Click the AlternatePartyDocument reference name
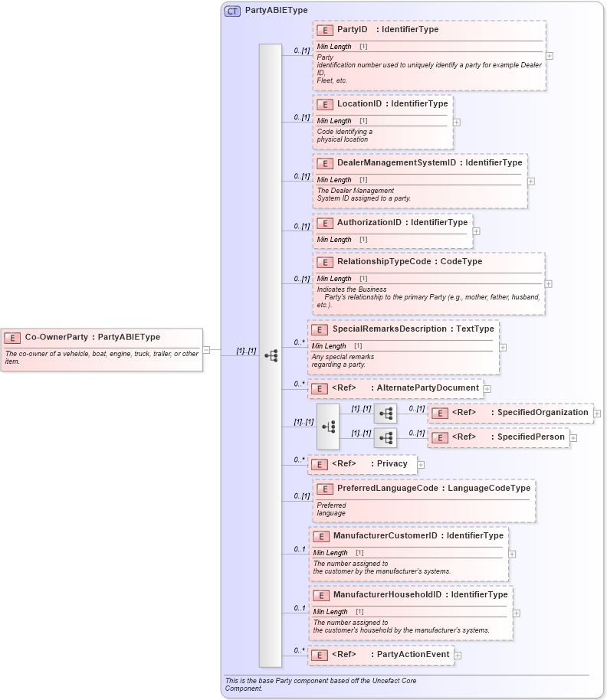607x700 pixels. click(428, 388)
